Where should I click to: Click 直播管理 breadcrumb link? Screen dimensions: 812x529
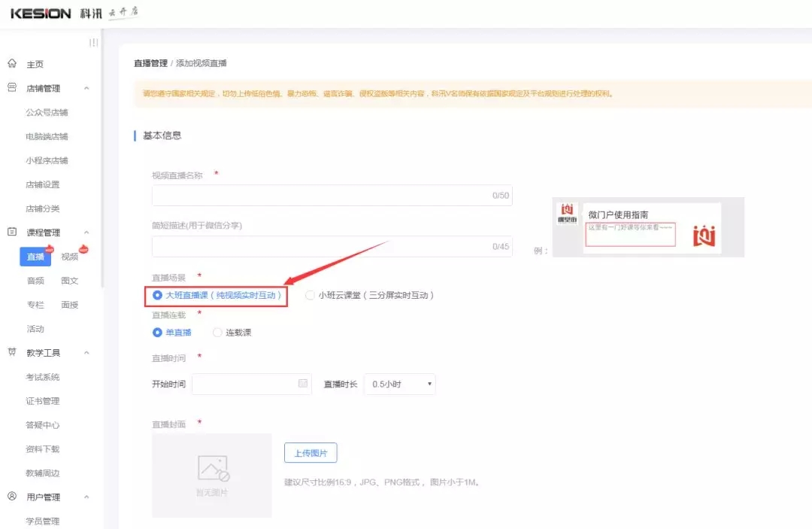click(150, 63)
